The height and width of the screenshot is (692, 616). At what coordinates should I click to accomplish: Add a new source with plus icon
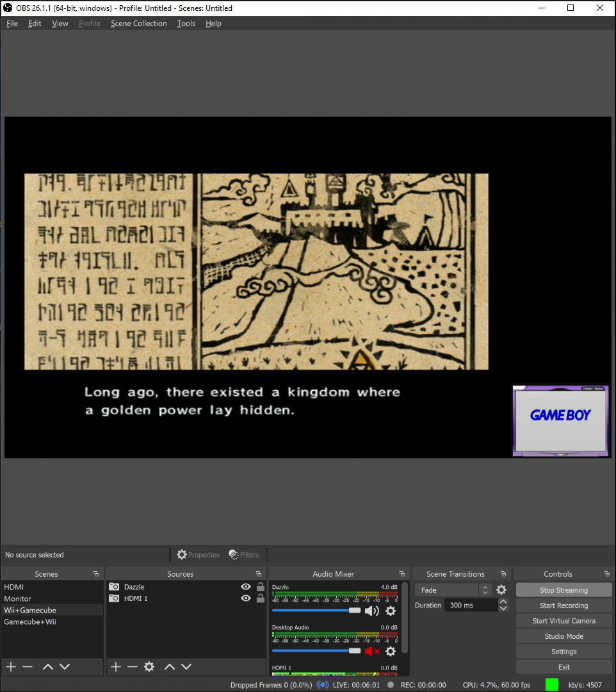[x=115, y=667]
